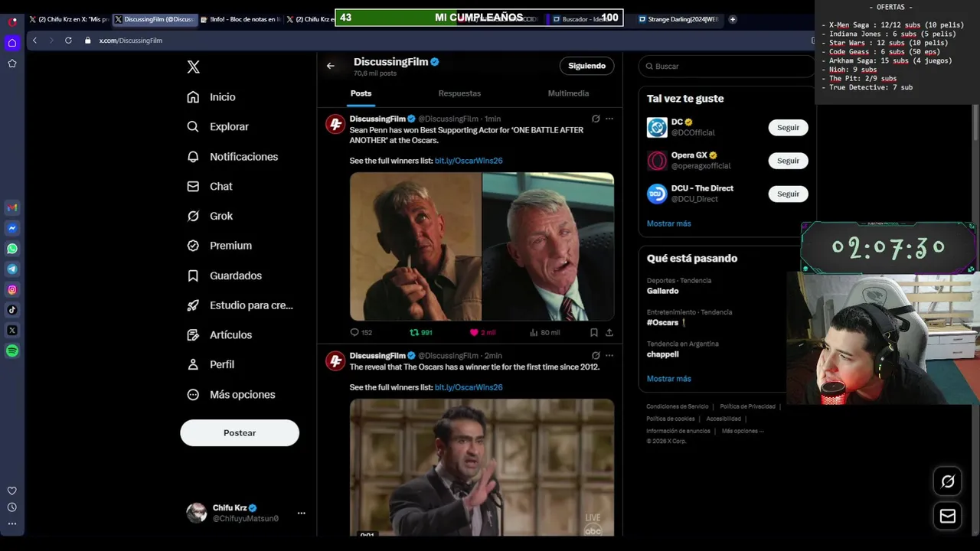The width and height of the screenshot is (980, 551).
Task: Expand the footer Más opciones link
Action: (743, 431)
